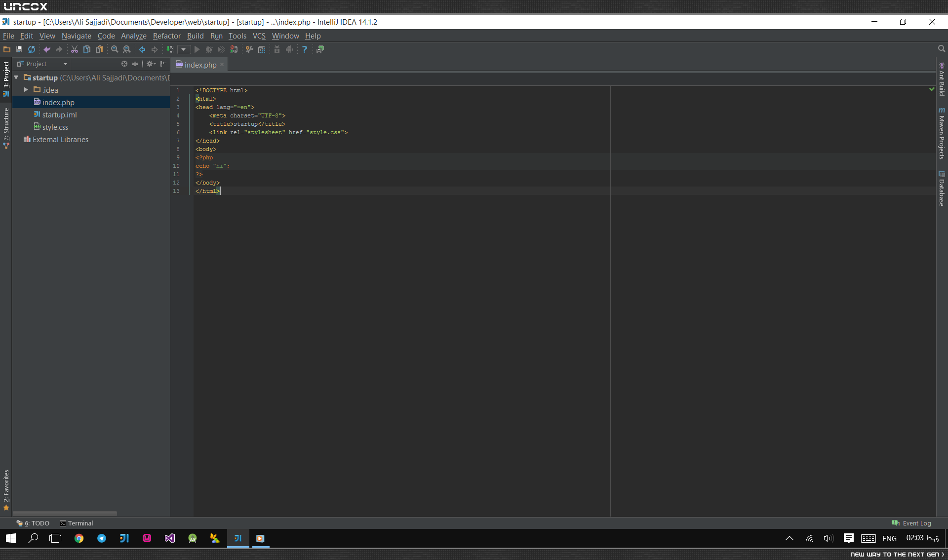Open the run configuration dropdown
948x560 pixels.
(184, 49)
